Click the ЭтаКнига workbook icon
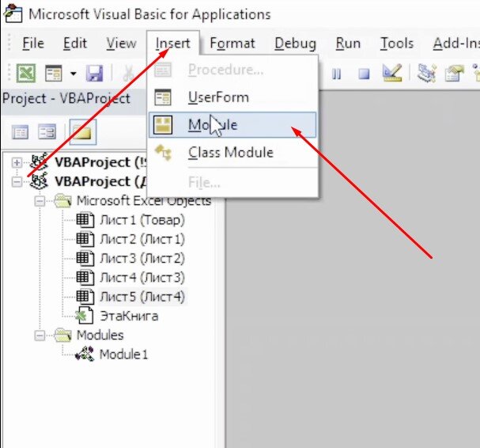Image resolution: width=480 pixels, height=448 pixels. point(85,315)
